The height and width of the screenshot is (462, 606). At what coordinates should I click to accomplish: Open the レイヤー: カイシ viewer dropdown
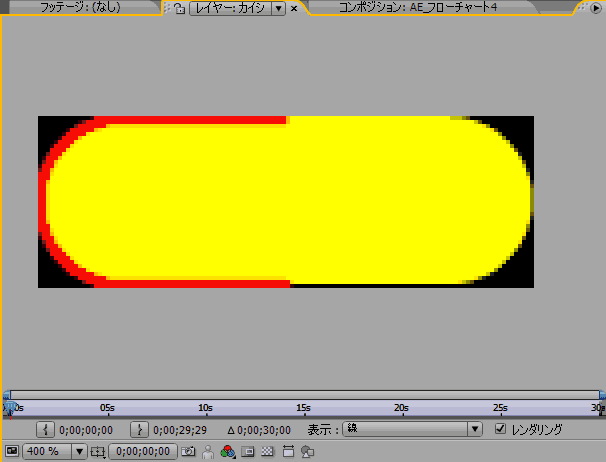click(237, 8)
